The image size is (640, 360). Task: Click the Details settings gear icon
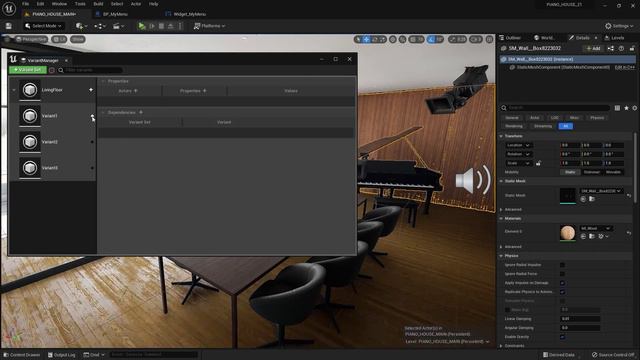click(635, 108)
